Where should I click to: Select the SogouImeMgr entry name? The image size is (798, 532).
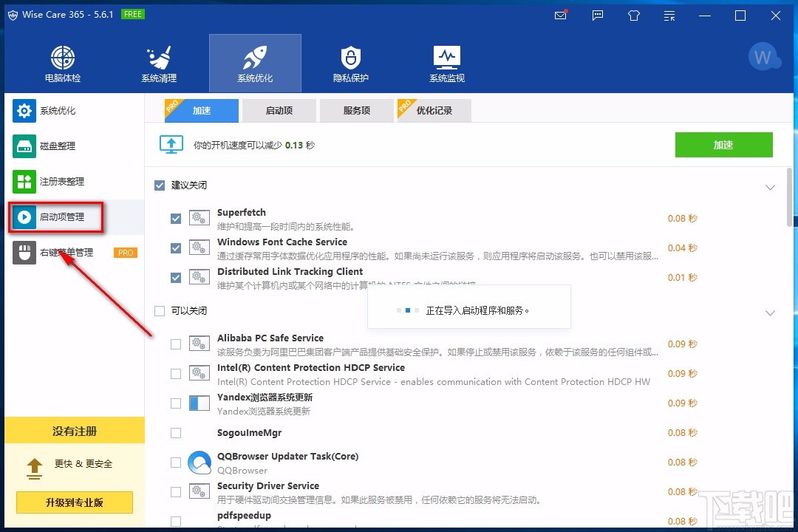(250, 433)
